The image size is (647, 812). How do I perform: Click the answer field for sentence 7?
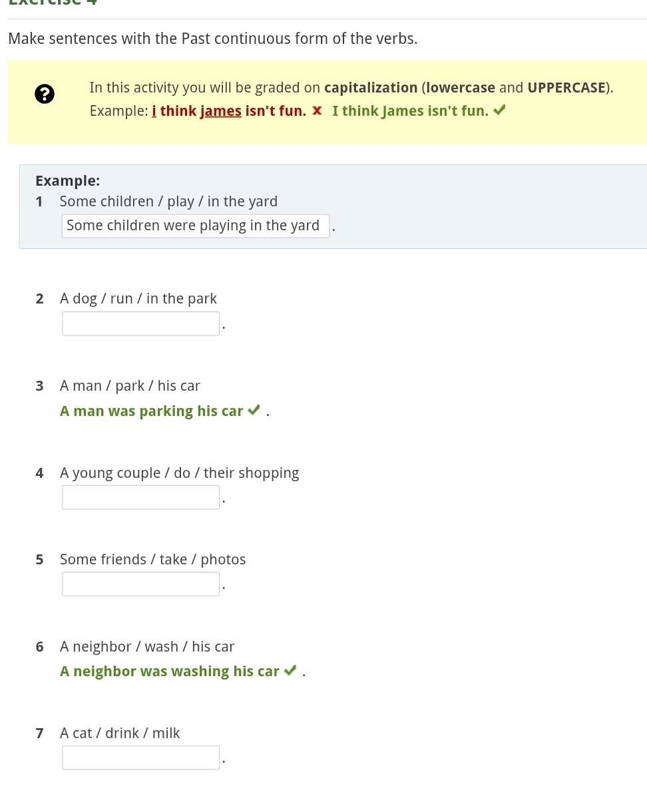pyautogui.click(x=140, y=757)
